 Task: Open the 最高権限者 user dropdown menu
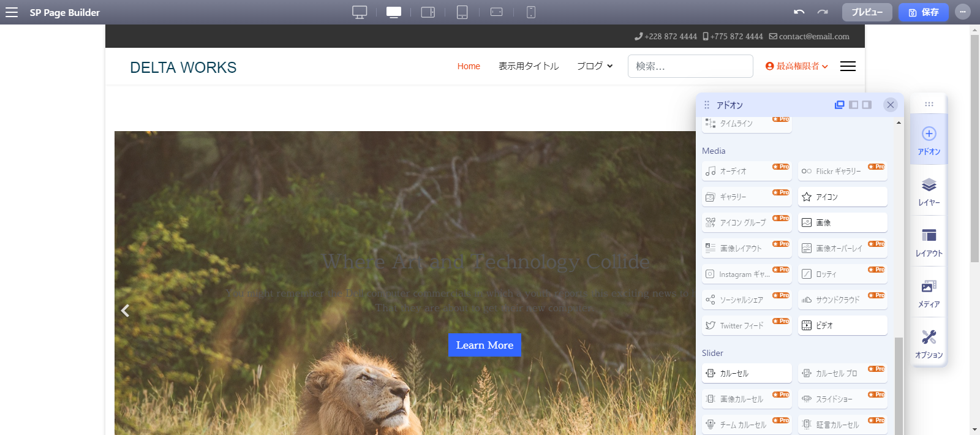click(x=797, y=66)
